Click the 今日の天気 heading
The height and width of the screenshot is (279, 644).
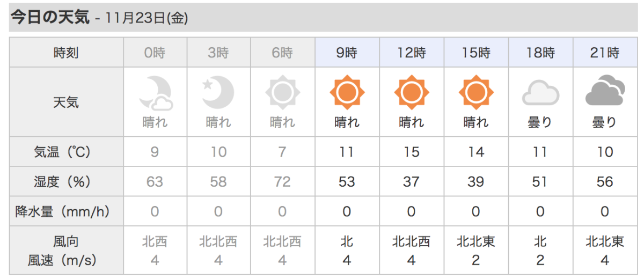(x=50, y=17)
